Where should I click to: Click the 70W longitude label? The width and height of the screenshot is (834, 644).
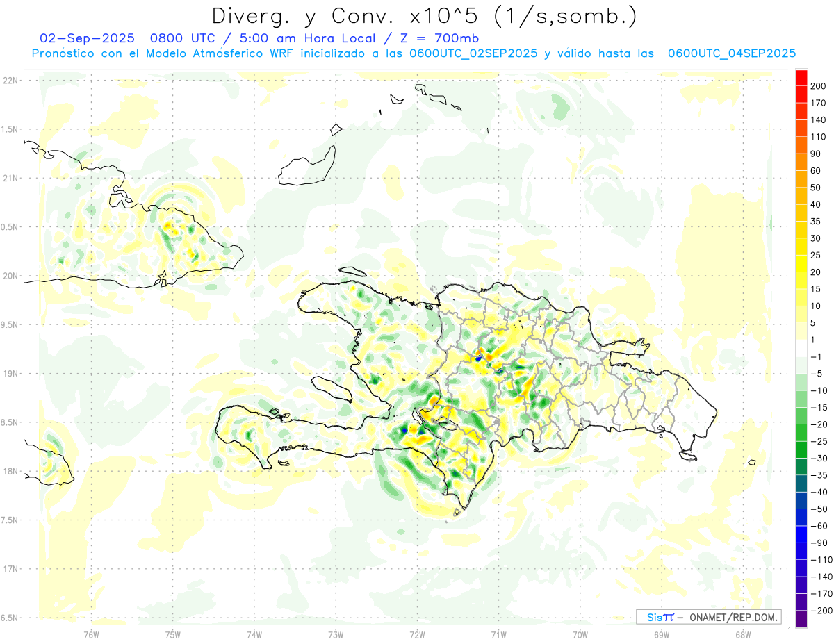click(x=580, y=635)
